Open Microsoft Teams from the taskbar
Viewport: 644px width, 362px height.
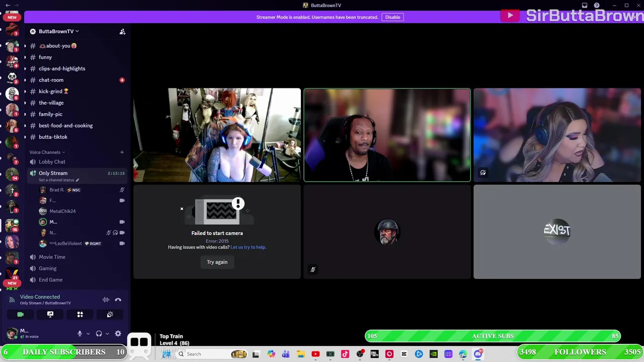(286, 354)
